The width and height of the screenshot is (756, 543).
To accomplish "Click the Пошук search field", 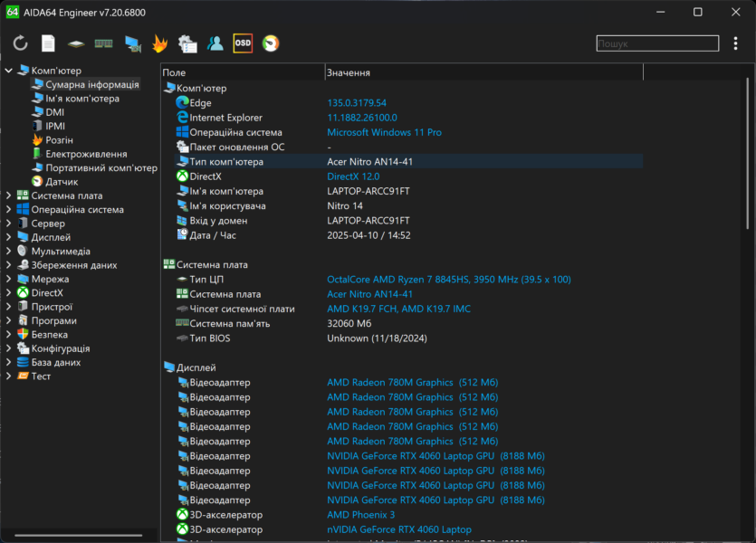I will 657,43.
